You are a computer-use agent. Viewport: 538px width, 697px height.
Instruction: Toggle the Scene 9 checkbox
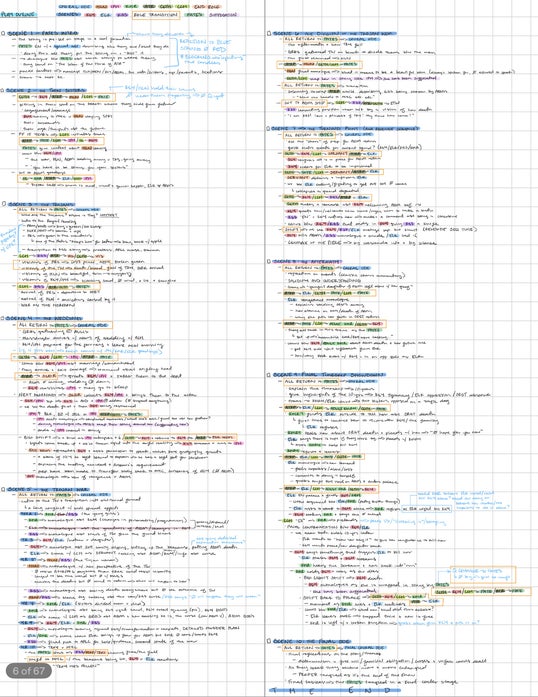[269, 375]
